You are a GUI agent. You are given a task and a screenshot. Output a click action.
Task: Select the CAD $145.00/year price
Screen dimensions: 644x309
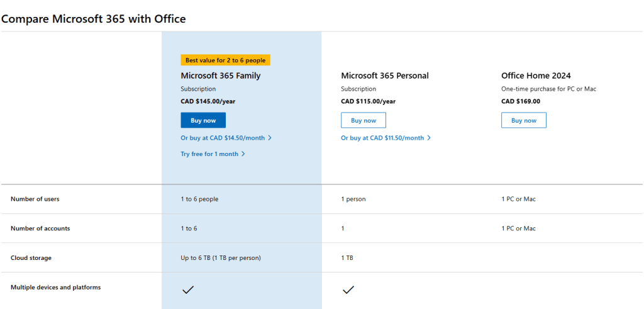point(208,101)
